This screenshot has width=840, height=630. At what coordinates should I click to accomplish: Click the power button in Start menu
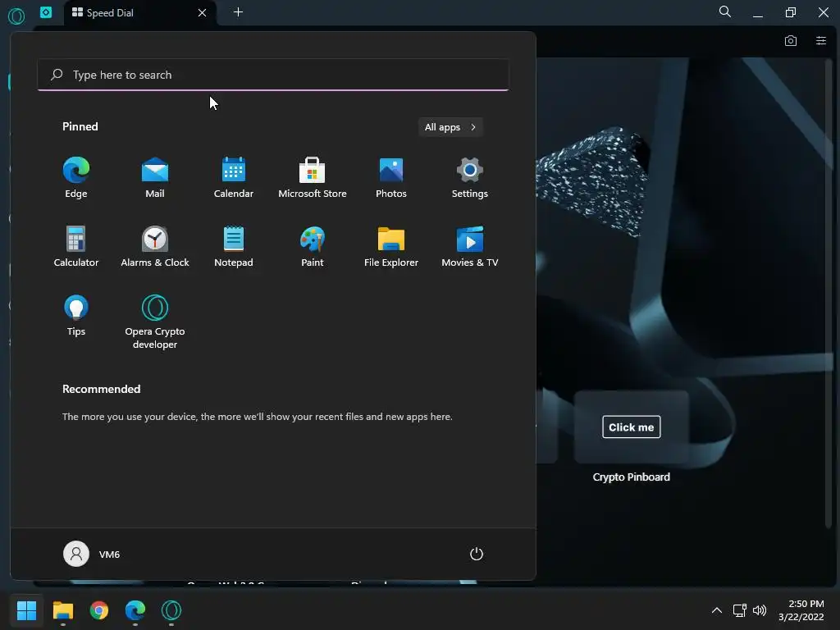pyautogui.click(x=477, y=554)
